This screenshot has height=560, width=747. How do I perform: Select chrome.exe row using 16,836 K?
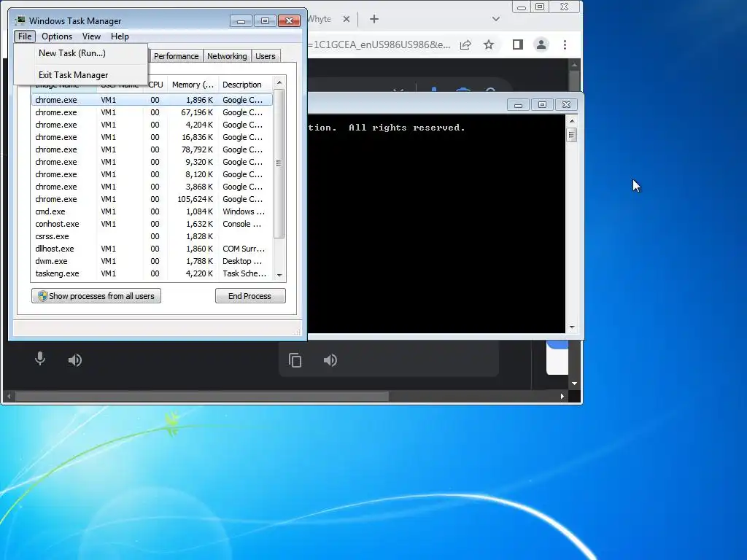152,137
